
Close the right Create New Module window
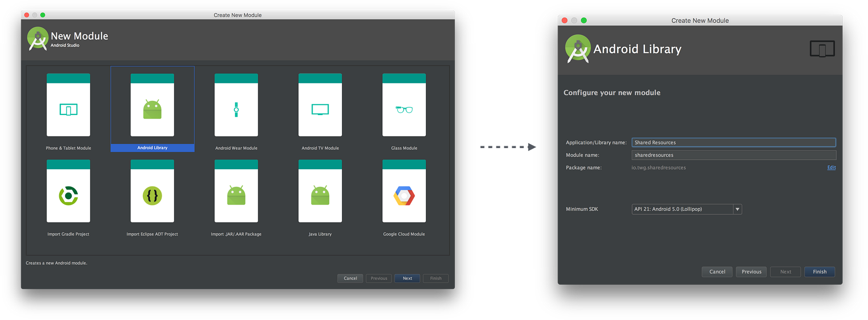coord(565,20)
